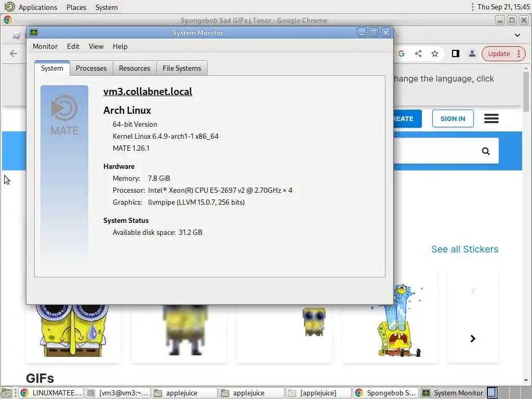Click the System Monitor taskbar entry

coord(453,393)
